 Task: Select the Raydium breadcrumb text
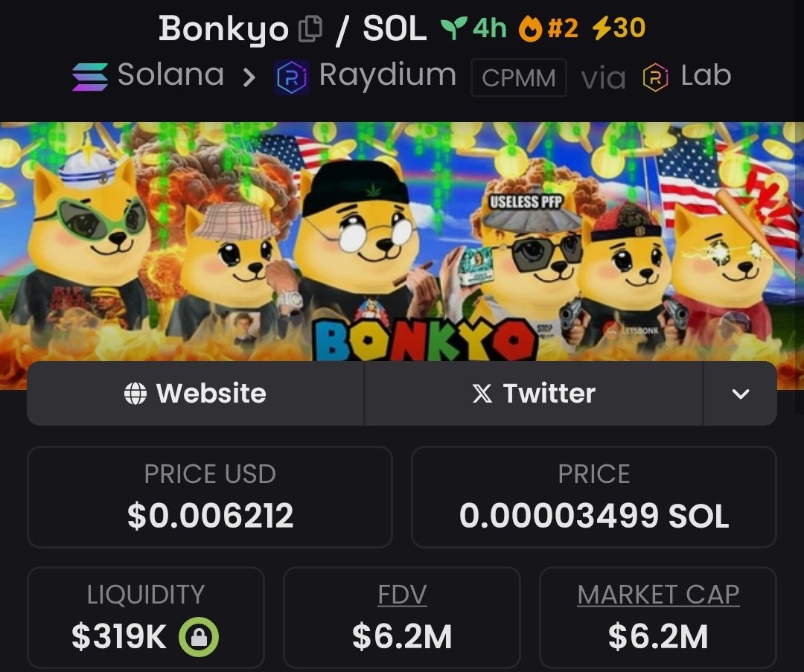tap(388, 75)
